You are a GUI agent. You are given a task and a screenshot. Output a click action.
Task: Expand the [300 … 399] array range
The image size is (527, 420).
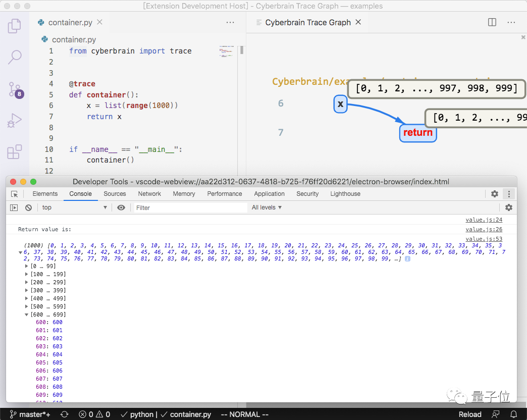tap(27, 290)
